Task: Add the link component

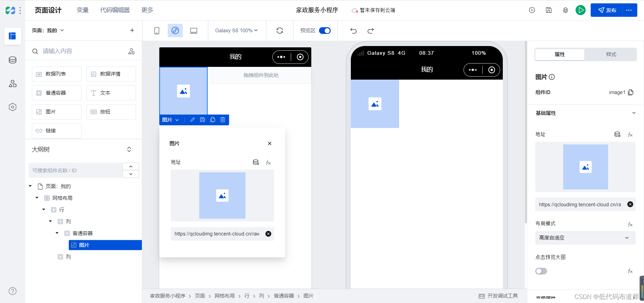Action: (57, 131)
